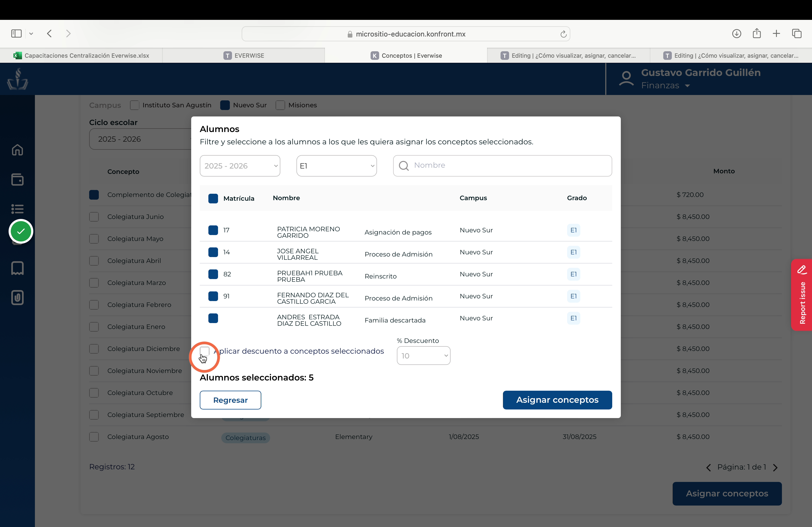The height and width of the screenshot is (527, 812).
Task: Click the Report issue side button
Action: [802, 295]
